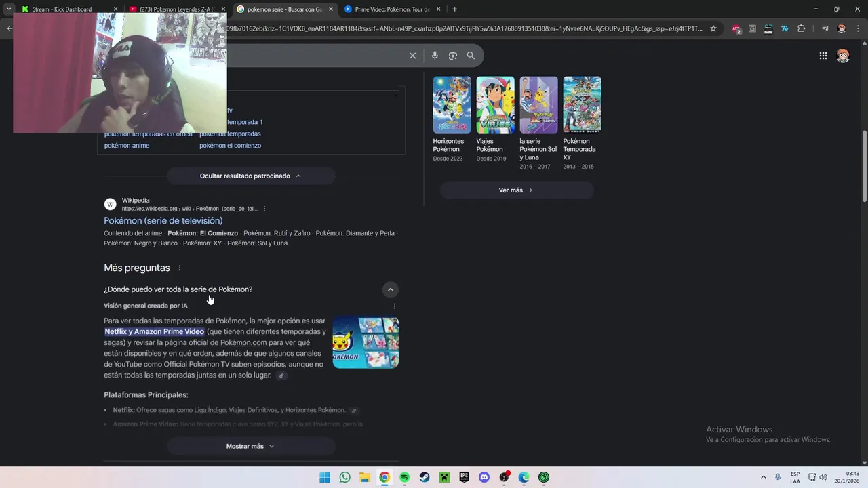Click the pokémon el comienzo suggestion link
This screenshot has height=488, width=868.
230,146
